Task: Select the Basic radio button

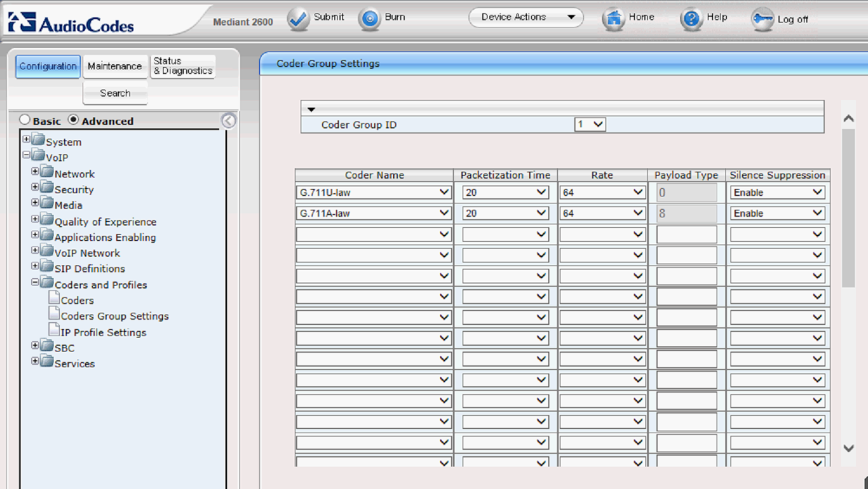Action: pos(24,119)
